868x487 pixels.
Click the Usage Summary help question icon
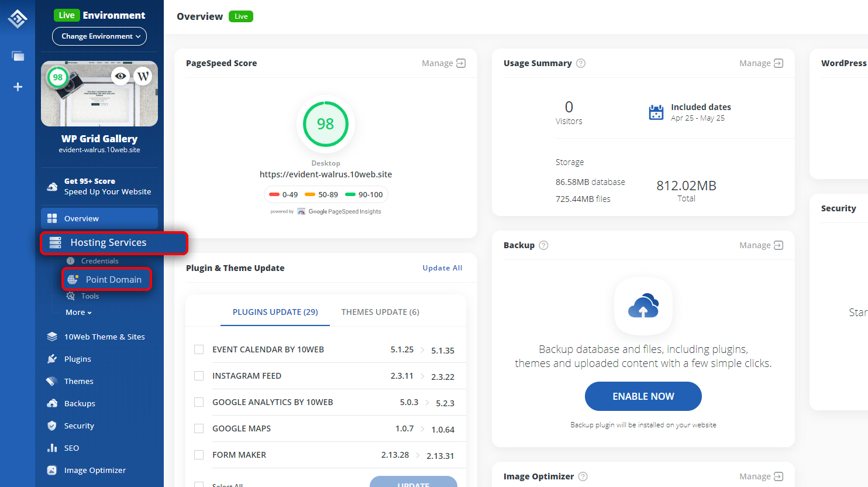[581, 63]
